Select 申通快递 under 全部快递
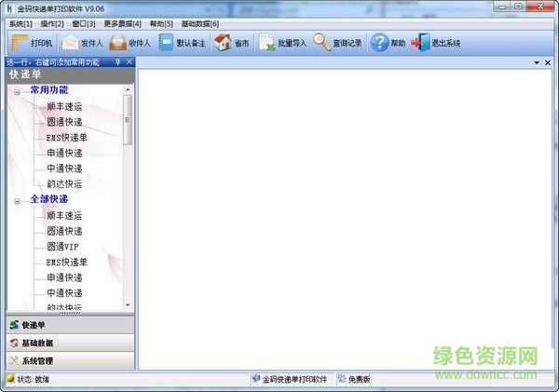This screenshot has width=559, height=392. [x=64, y=277]
